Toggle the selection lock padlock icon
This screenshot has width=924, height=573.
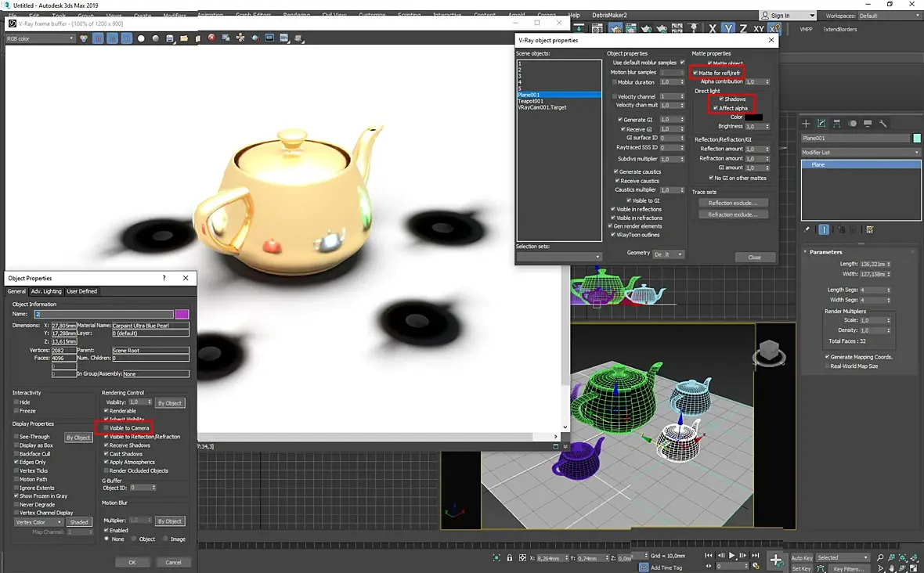(x=510, y=558)
